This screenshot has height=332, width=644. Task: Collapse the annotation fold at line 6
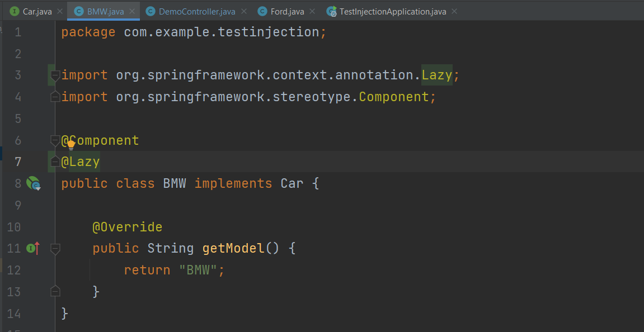click(55, 141)
